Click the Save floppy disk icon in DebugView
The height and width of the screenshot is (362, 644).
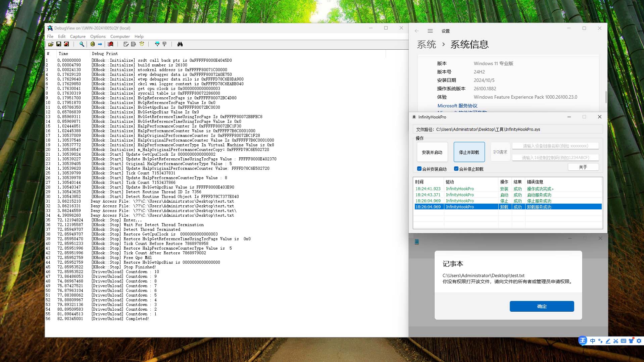(59, 44)
